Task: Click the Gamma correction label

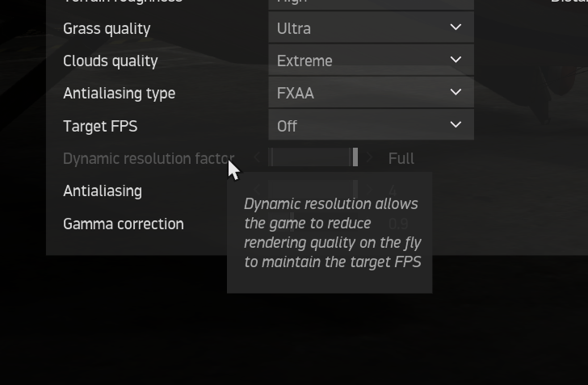Action: (124, 224)
